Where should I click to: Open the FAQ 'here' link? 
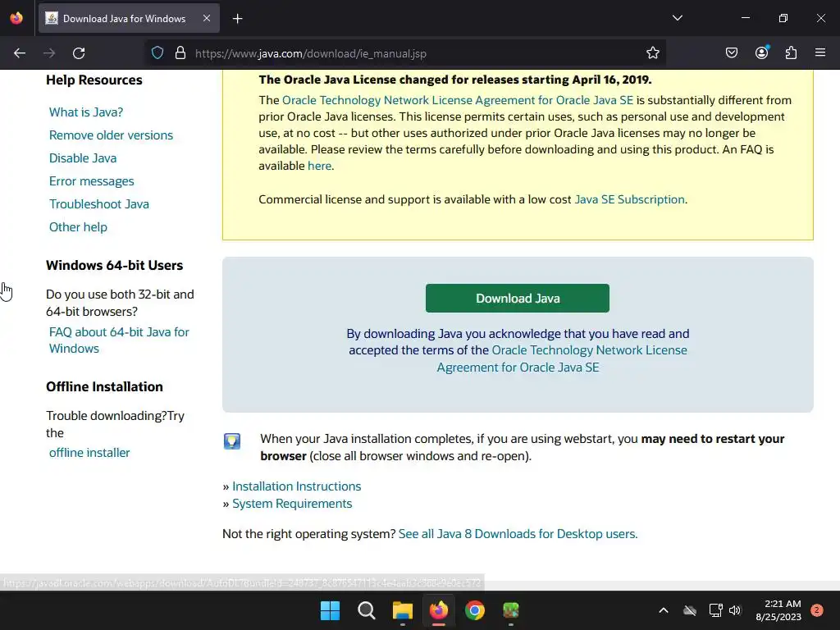click(319, 166)
